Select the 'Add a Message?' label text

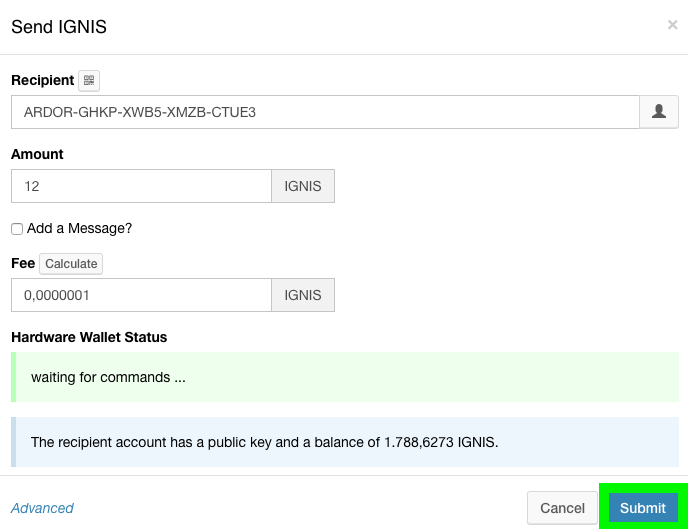click(x=79, y=228)
